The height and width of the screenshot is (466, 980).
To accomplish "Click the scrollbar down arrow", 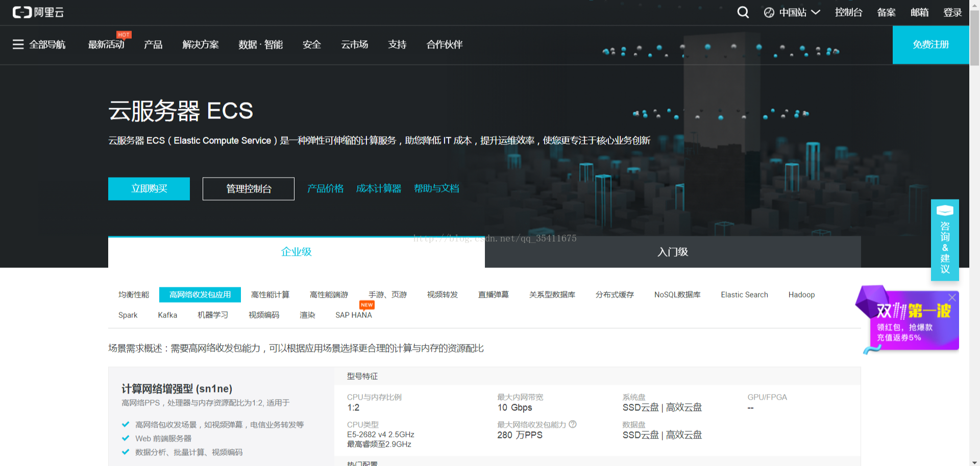I will tap(974, 462).
